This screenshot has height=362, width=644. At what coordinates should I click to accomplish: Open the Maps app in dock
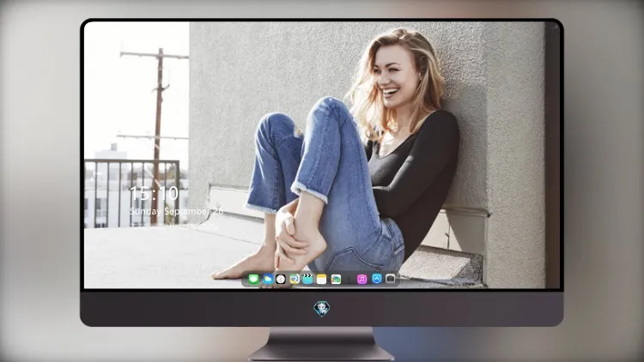pos(295,279)
